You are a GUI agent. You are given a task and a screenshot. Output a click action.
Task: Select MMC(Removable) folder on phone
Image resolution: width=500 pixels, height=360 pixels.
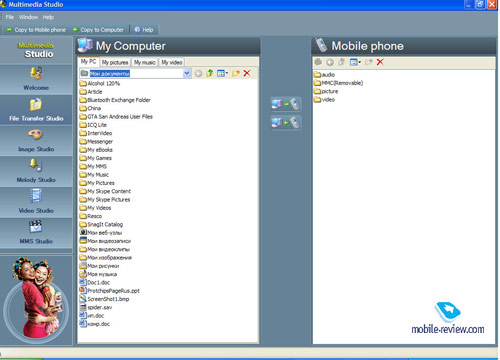(x=338, y=83)
